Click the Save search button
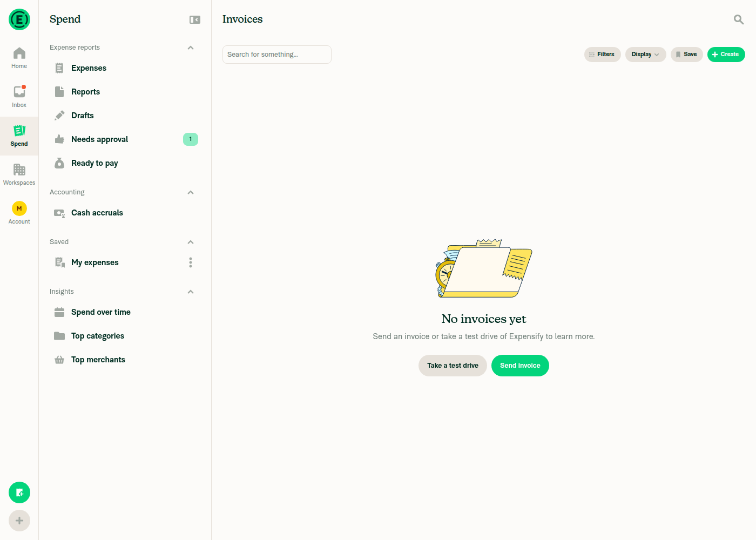756x540 pixels. 687,55
